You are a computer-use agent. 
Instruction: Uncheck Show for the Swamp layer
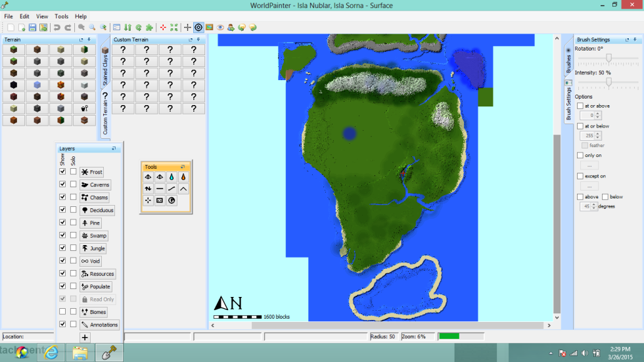62,235
